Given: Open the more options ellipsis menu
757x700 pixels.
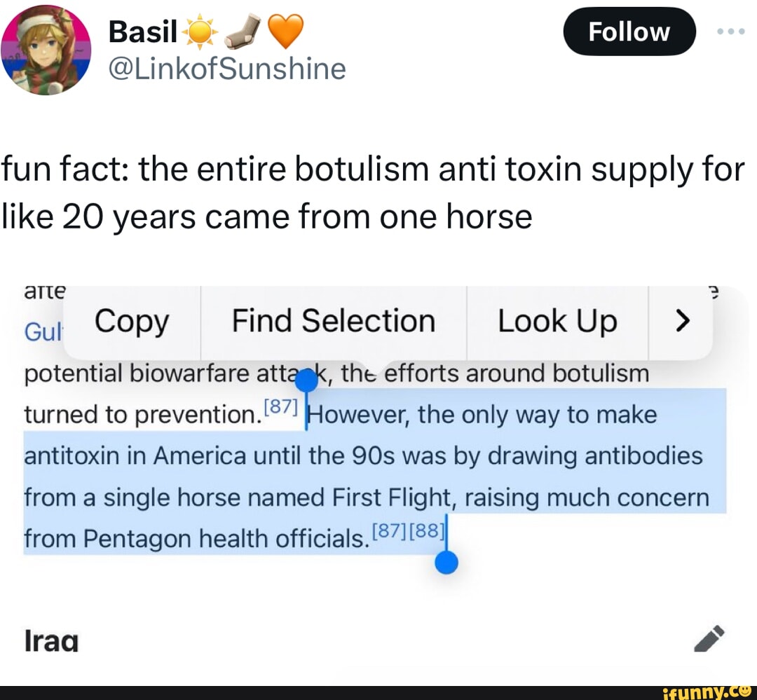Looking at the screenshot, I should coord(732,30).
